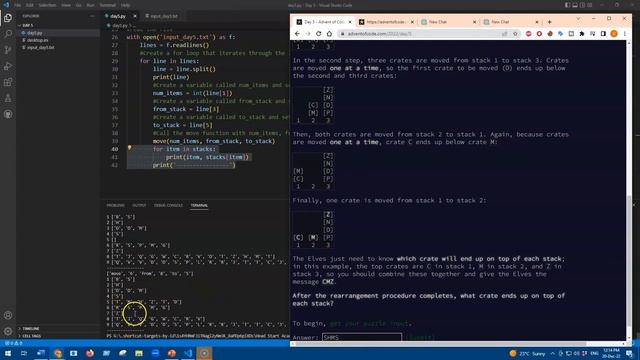Click the Explorer panel more actions ellipsis
This screenshot has height=360, width=640.
pyautogui.click(x=92, y=16)
